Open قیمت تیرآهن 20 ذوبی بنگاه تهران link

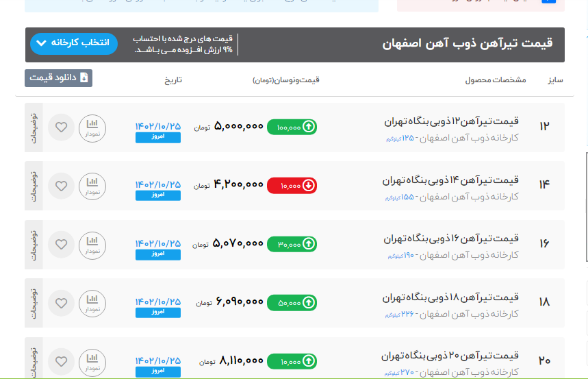pyautogui.click(x=450, y=355)
